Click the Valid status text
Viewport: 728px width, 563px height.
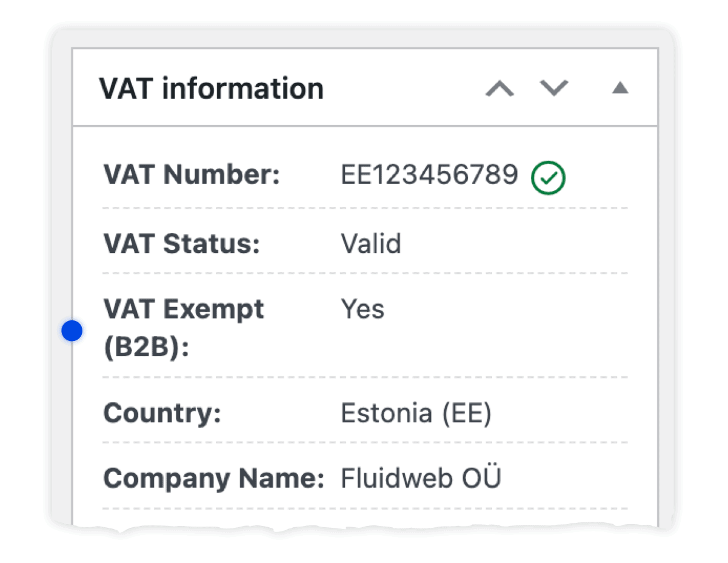point(371,243)
